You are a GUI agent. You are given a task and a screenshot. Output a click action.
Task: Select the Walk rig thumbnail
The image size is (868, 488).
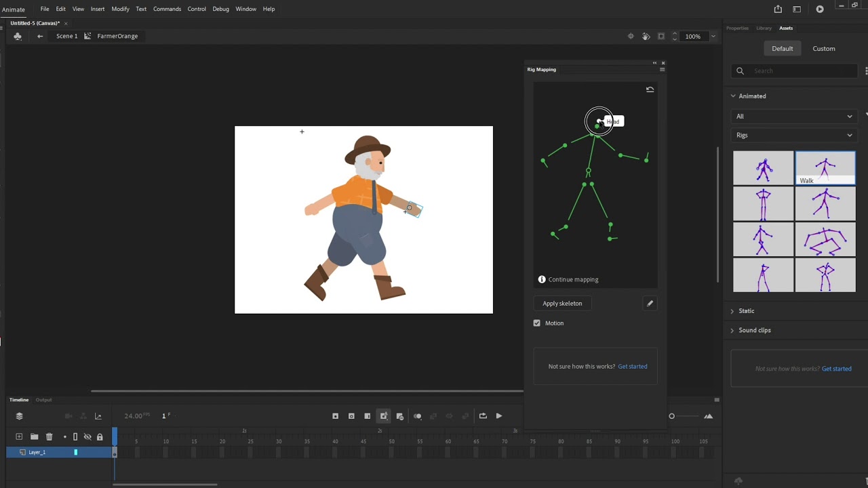(x=825, y=167)
